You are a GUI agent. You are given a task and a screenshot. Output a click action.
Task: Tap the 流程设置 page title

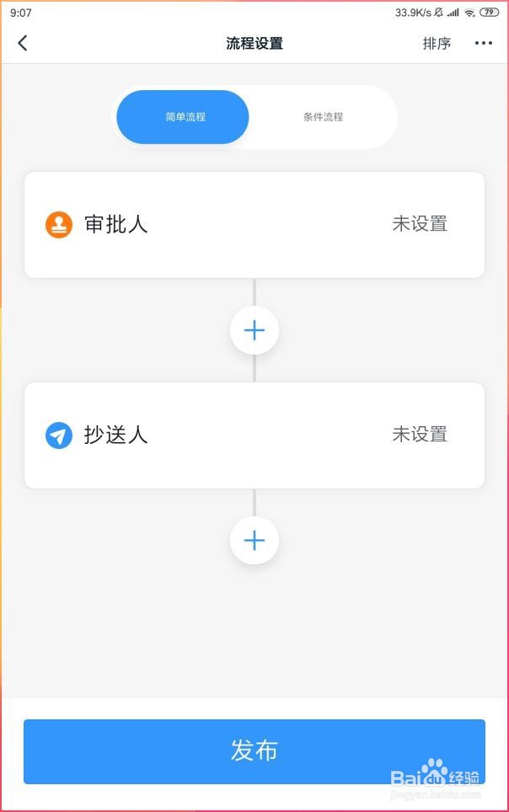pos(254,44)
